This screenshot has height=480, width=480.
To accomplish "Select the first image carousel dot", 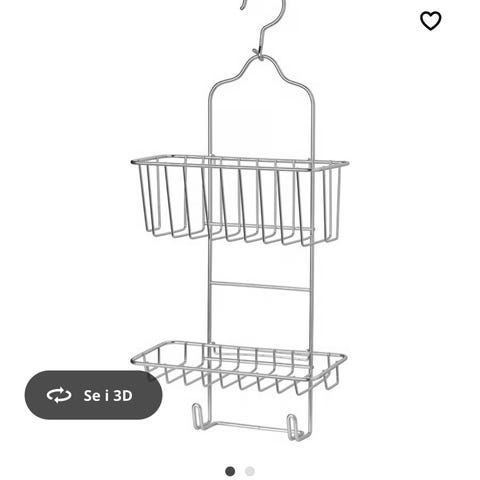I will pyautogui.click(x=230, y=471).
